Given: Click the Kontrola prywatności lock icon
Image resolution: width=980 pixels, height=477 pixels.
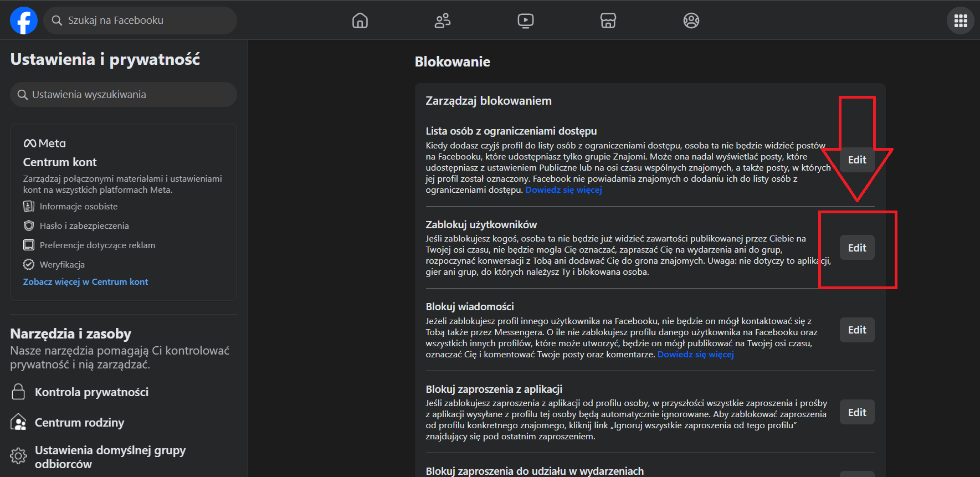Looking at the screenshot, I should pyautogui.click(x=18, y=392).
